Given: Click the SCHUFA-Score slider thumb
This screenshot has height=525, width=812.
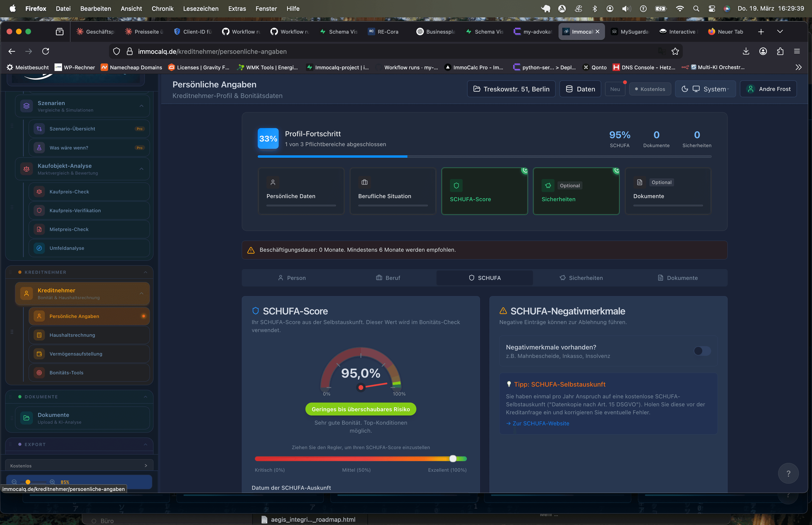Looking at the screenshot, I should [x=453, y=458].
